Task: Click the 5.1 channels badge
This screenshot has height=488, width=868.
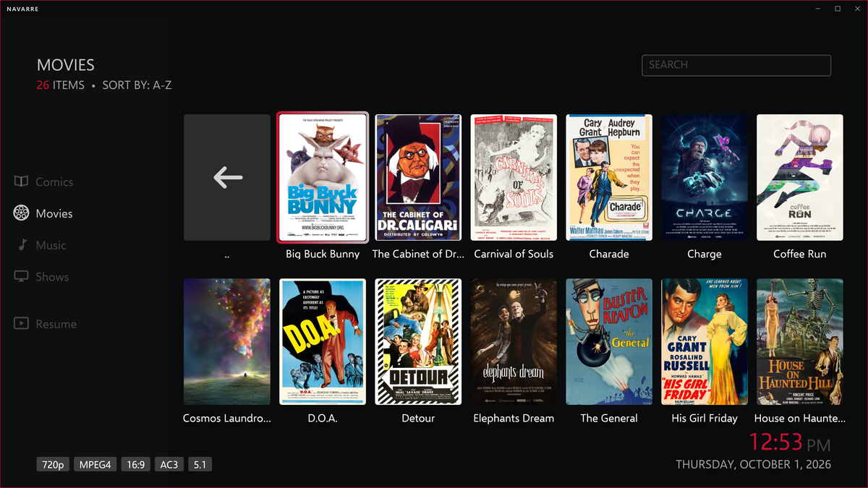Action: click(x=200, y=465)
